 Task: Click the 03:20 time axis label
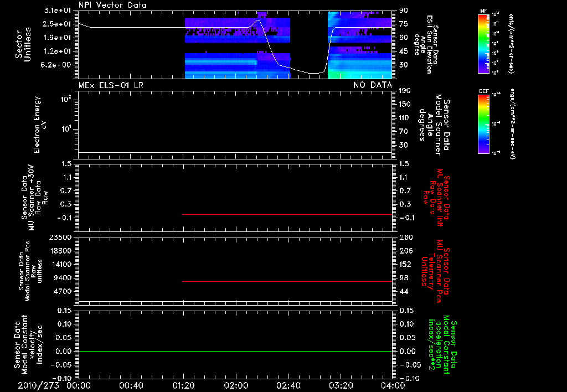341,385
